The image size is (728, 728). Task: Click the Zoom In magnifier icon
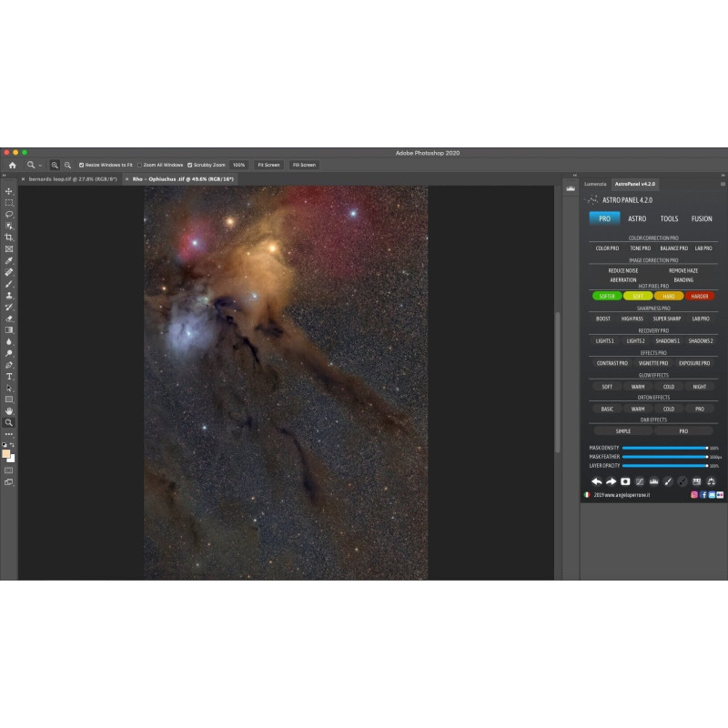point(55,165)
